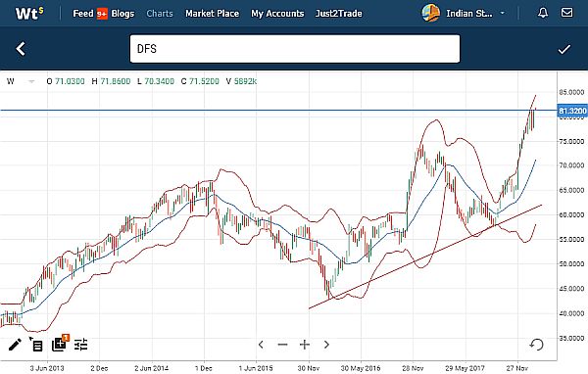Viewport: 588px width, 374px height.
Task: Click the low value 70.3400
Action: pyautogui.click(x=160, y=81)
